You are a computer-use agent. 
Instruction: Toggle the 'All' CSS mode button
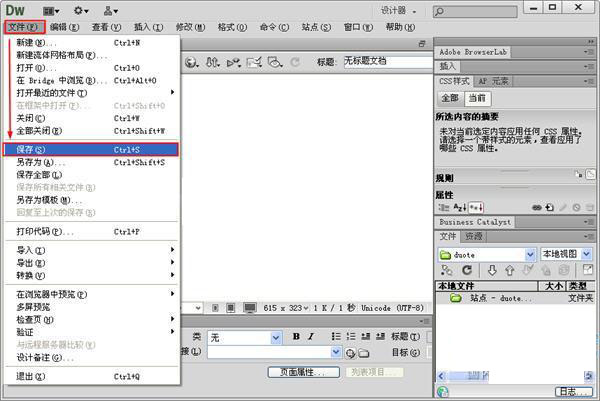click(x=451, y=98)
